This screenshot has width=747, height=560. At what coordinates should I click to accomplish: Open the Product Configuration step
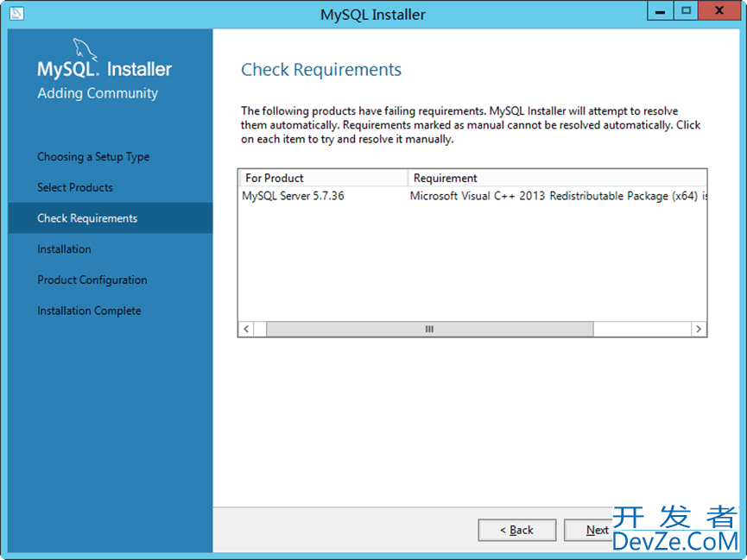pos(92,280)
